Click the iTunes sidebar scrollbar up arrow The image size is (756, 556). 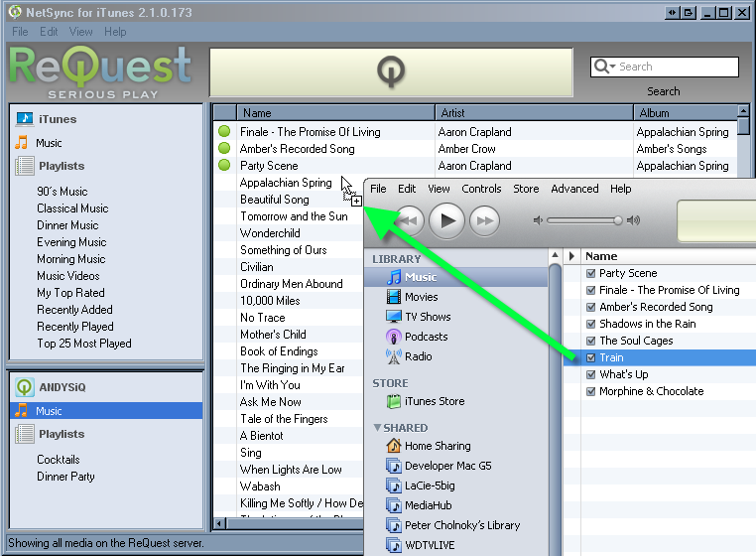[555, 255]
